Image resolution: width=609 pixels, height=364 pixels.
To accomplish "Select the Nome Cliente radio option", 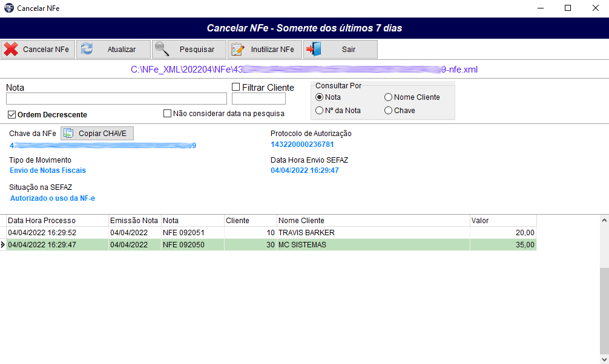I will [x=389, y=97].
